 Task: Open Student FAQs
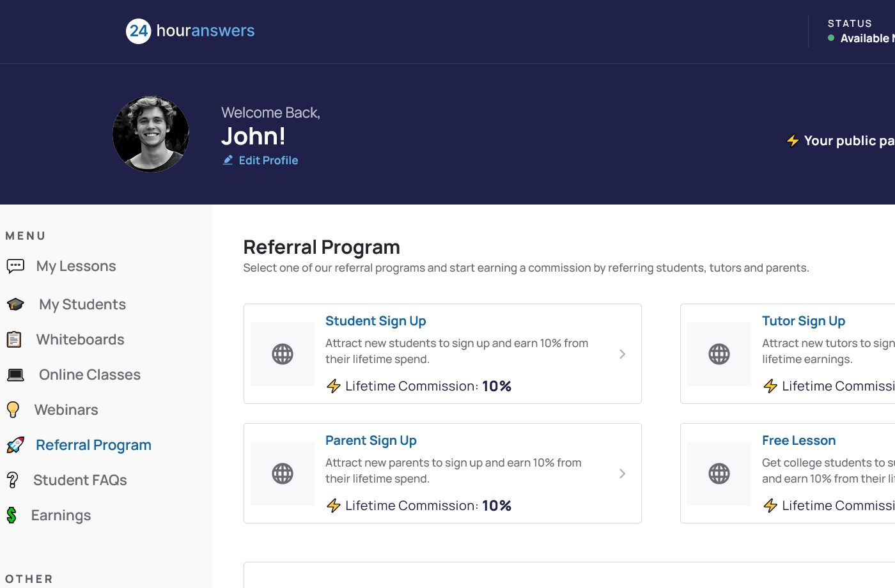click(x=81, y=480)
